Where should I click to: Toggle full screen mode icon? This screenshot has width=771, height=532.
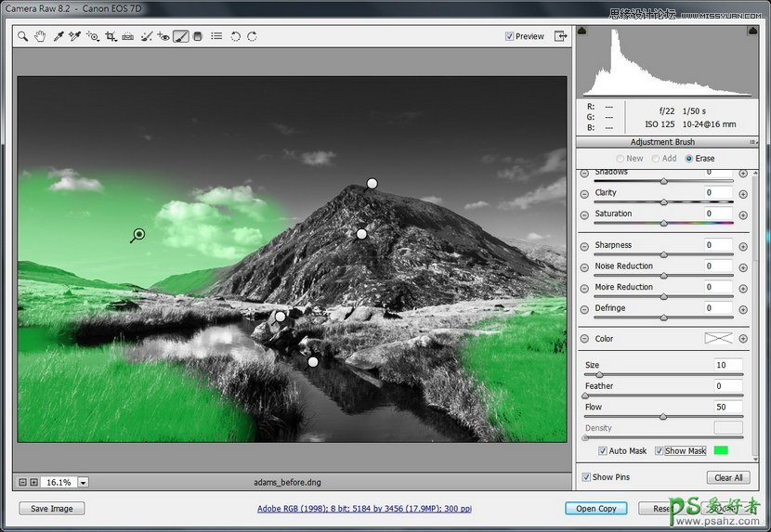coord(560,36)
